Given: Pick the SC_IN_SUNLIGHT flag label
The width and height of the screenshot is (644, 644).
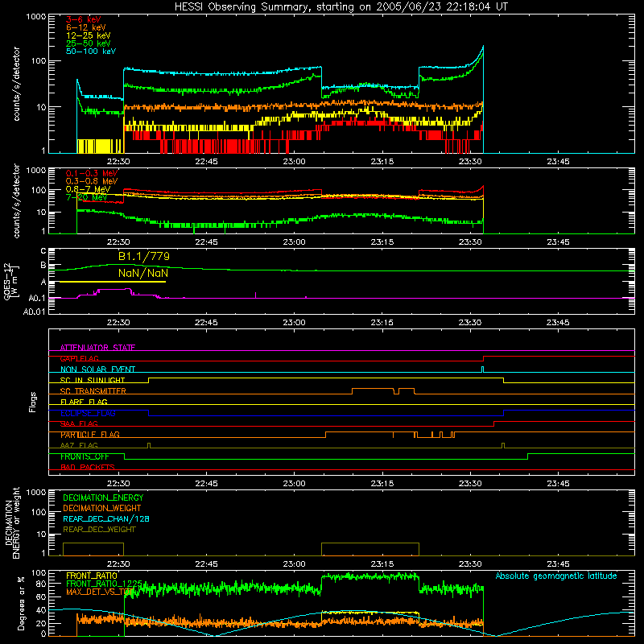Looking at the screenshot, I should [x=93, y=380].
